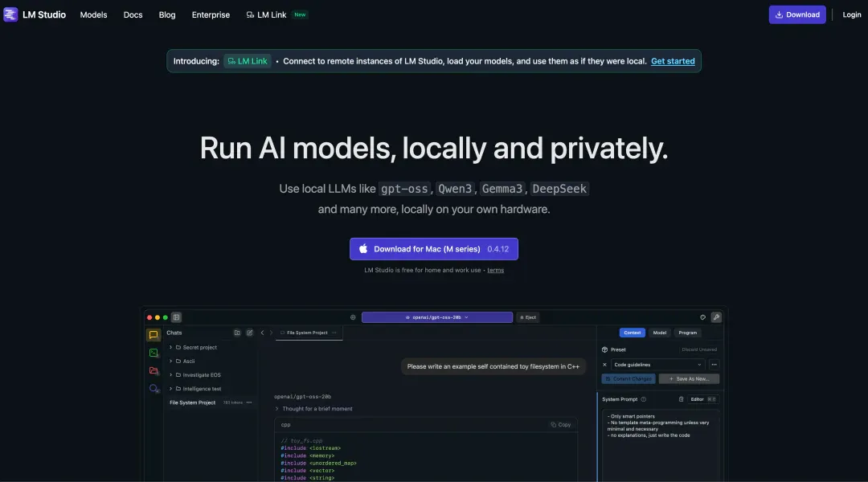Viewport: 868px width, 482px height.
Task: Select the green Developer terminal icon
Action: click(x=154, y=353)
